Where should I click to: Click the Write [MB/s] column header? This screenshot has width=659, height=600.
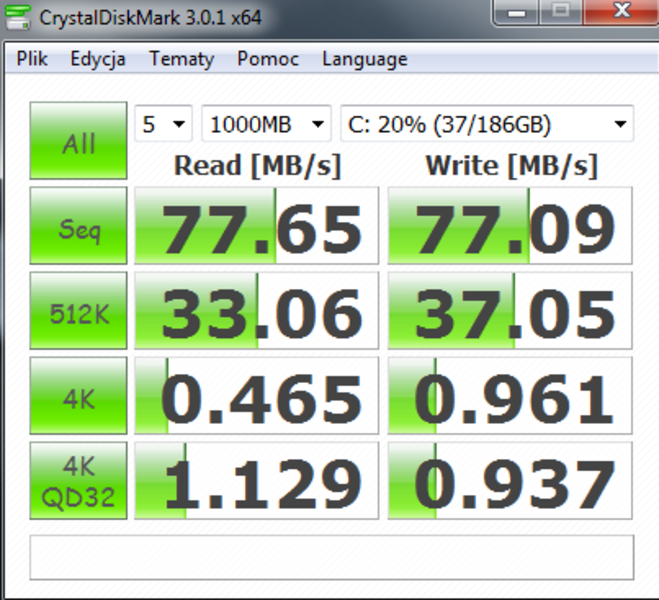(x=511, y=166)
